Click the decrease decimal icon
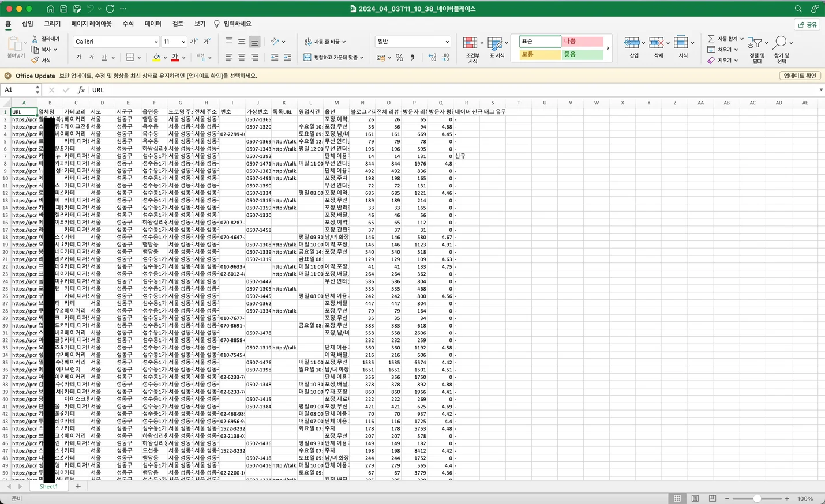The image size is (825, 504). click(445, 57)
